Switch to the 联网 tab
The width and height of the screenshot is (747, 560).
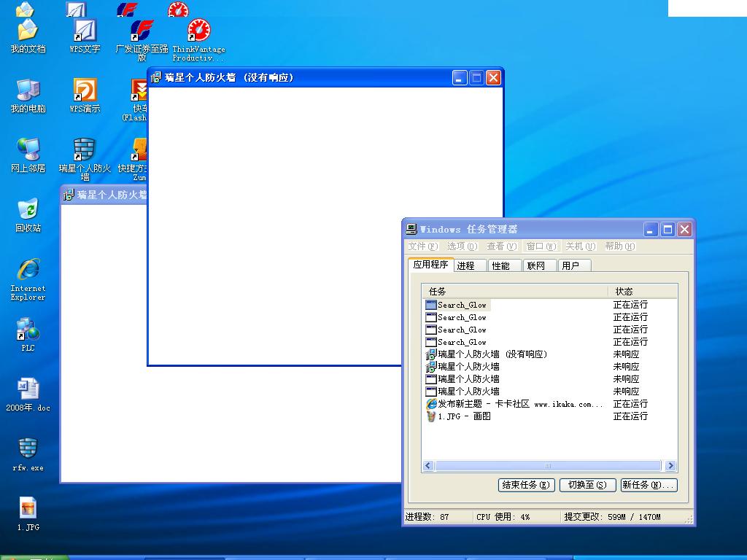541,265
